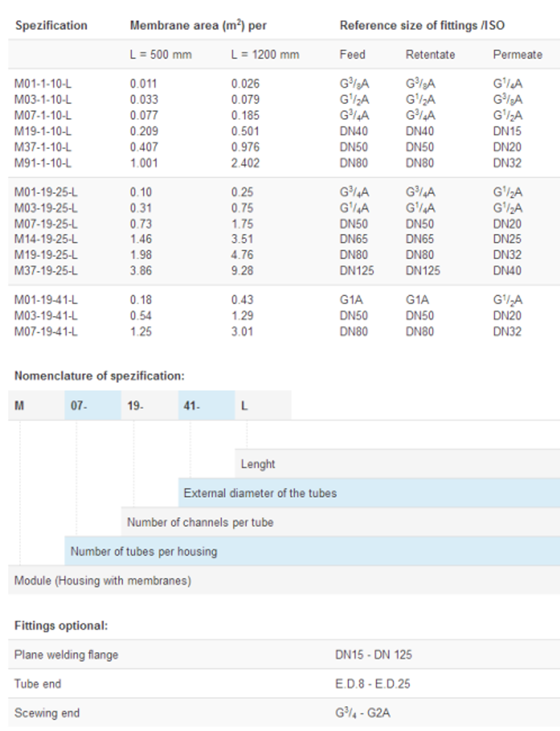Screen dimensions: 560x731
Task: Click the membrane area value 9.28
Action: (x=242, y=271)
